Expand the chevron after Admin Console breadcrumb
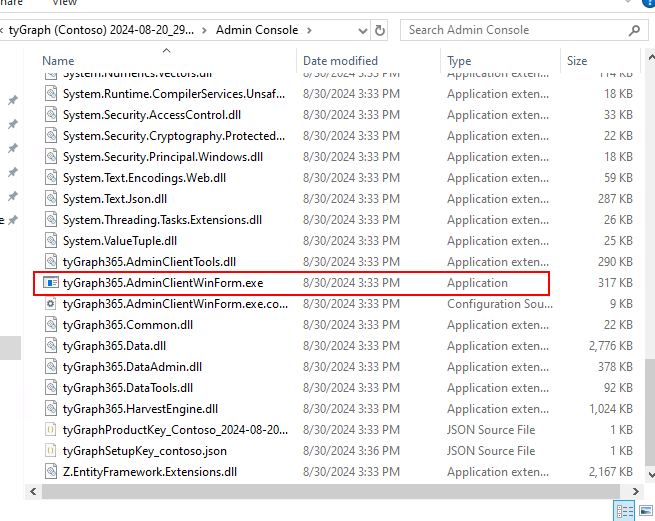The width and height of the screenshot is (655, 521). tap(309, 30)
